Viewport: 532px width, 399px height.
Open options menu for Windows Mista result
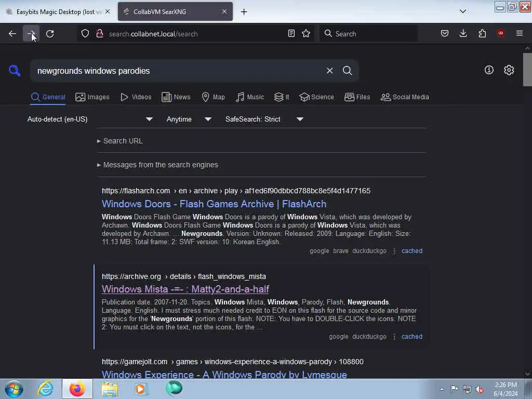point(394,337)
